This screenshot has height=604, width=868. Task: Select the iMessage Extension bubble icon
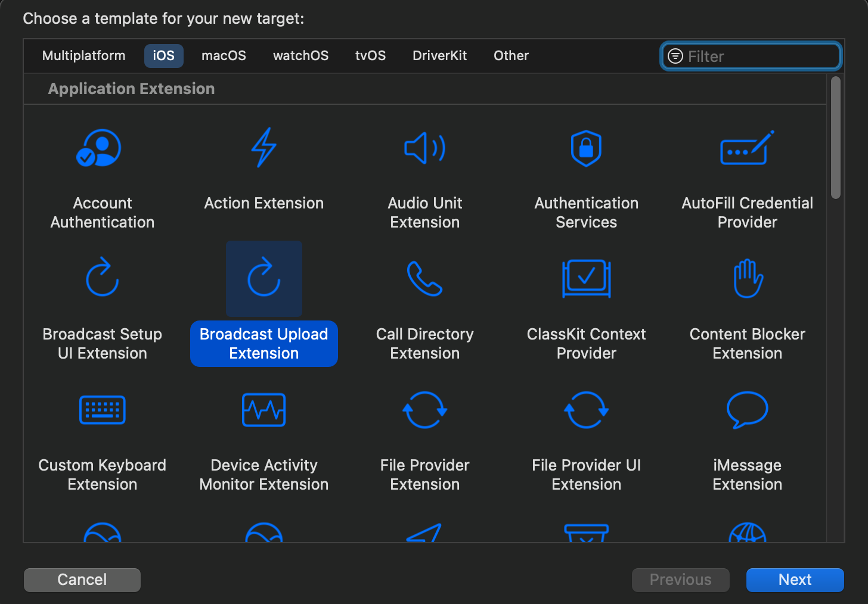coord(747,410)
